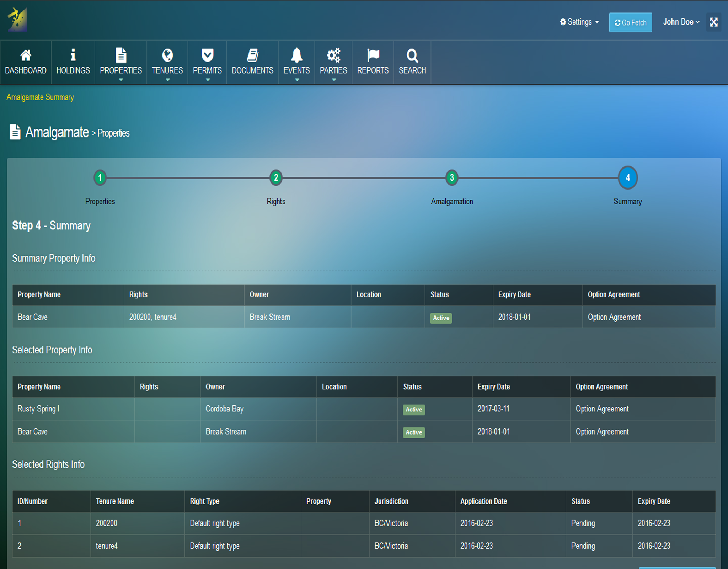Select the Permits shield icon
The image size is (728, 569).
[x=207, y=55]
